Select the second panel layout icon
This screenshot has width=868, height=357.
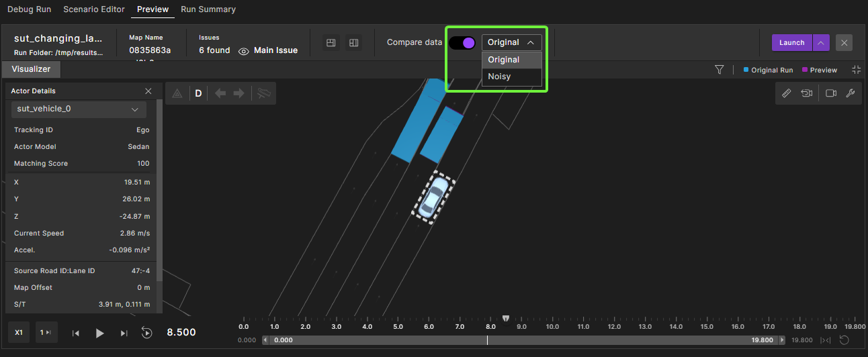coord(353,43)
